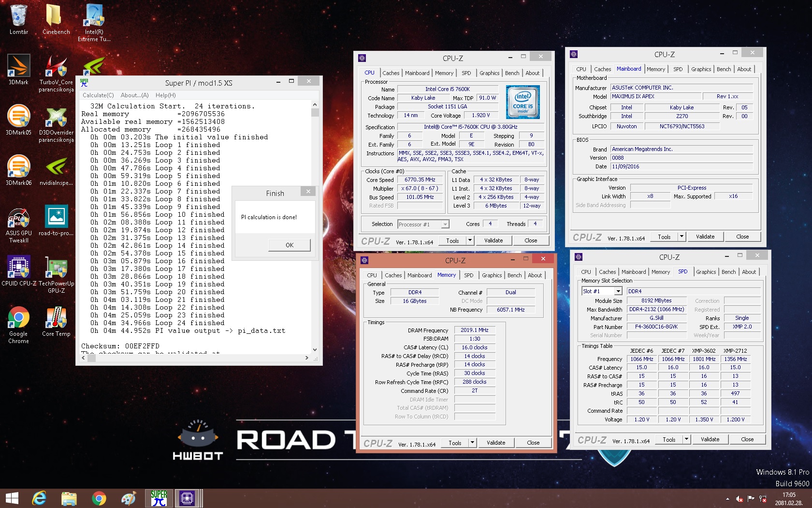Launch the Intel Extreme Tuning shortcut
This screenshot has width=812, height=508.
pyautogui.click(x=94, y=22)
